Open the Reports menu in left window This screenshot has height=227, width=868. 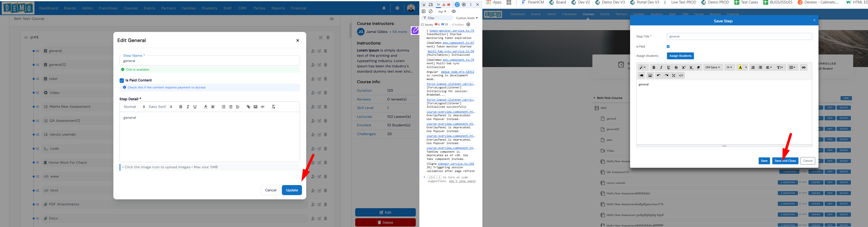point(278,8)
